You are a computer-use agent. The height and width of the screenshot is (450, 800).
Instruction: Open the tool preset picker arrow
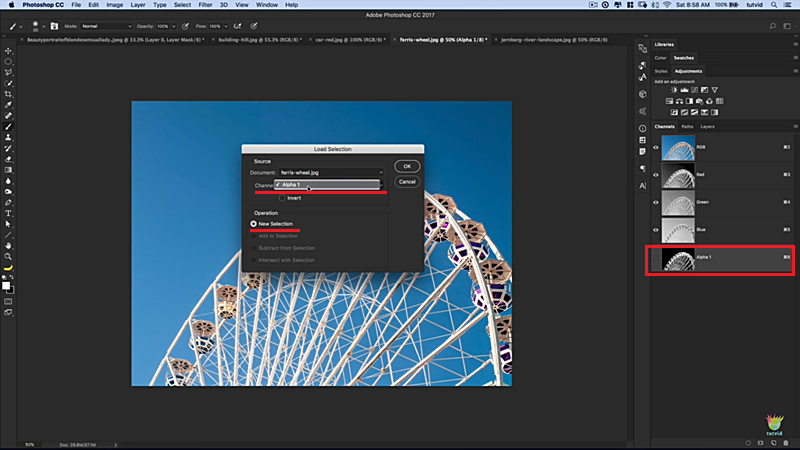20,27
